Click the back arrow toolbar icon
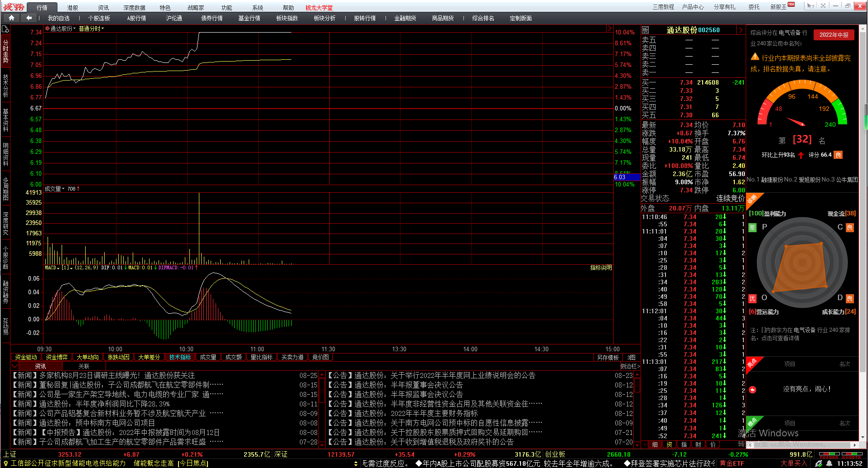 coord(29,18)
